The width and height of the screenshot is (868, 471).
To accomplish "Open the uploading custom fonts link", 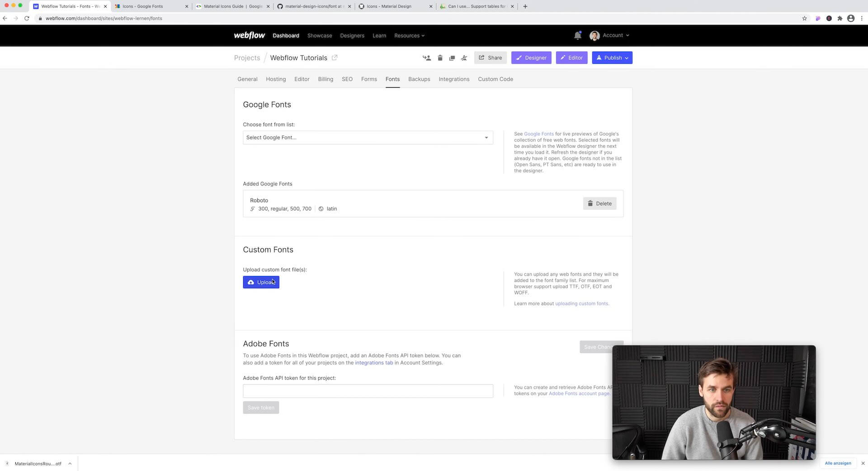I will 582,303.
